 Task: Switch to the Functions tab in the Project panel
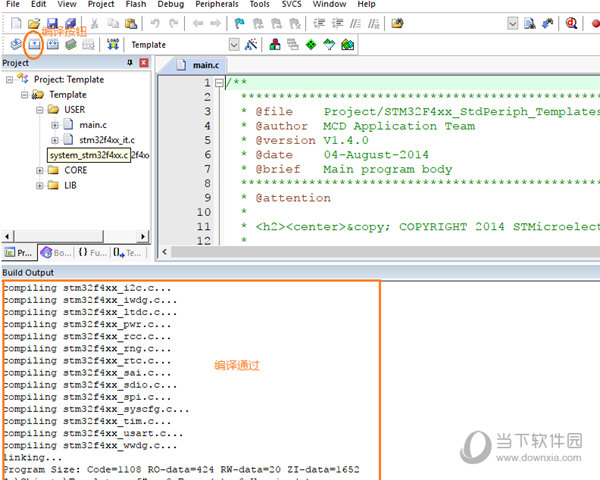(x=92, y=253)
